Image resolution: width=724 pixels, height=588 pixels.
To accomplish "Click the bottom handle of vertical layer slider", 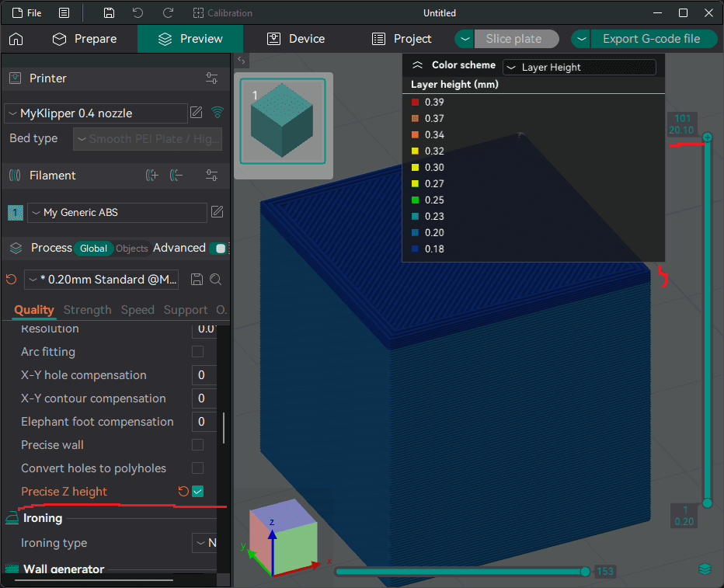I will [x=708, y=503].
